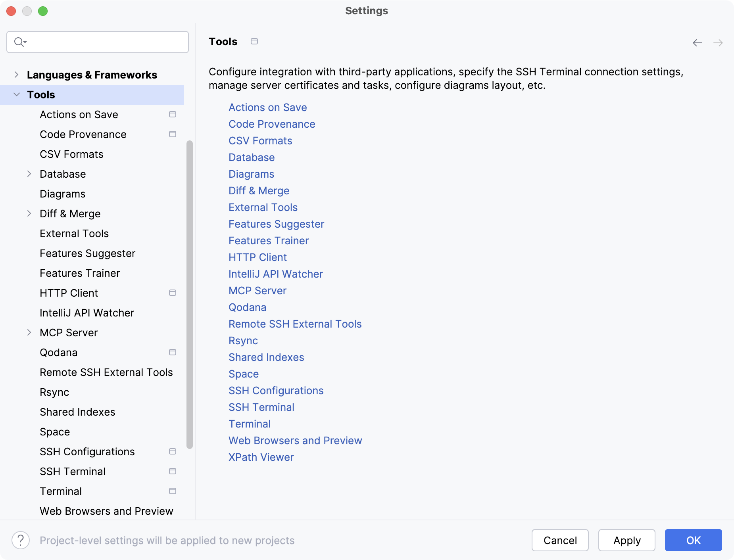This screenshot has width=734, height=560.
Task: Click the project-level icon next to Tools heading
Action: point(254,41)
